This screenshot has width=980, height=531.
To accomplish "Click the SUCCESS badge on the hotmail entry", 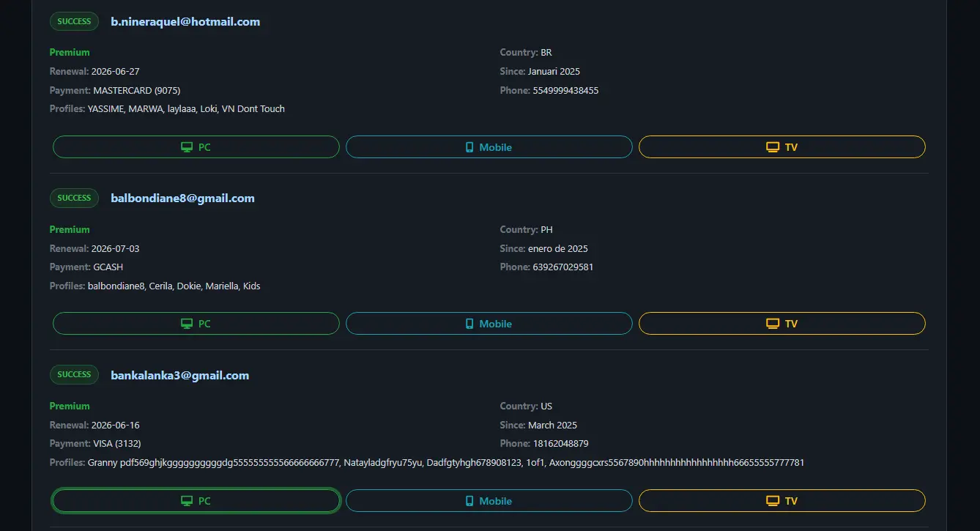I will pos(74,21).
